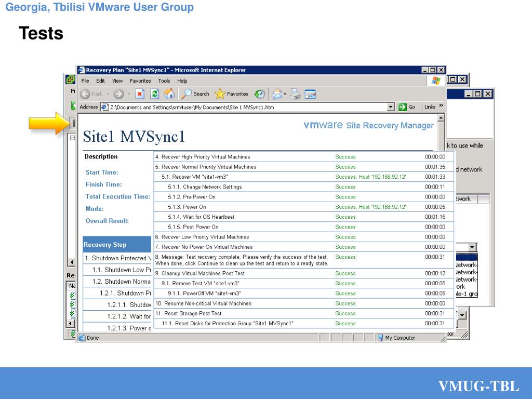Viewport: 532px width, 399px height.
Task: Select row 4. Recover High Priority Virtual Machines
Action: (303, 157)
